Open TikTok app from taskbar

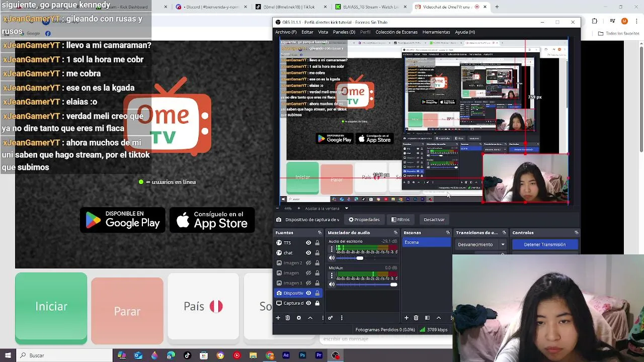point(187,355)
